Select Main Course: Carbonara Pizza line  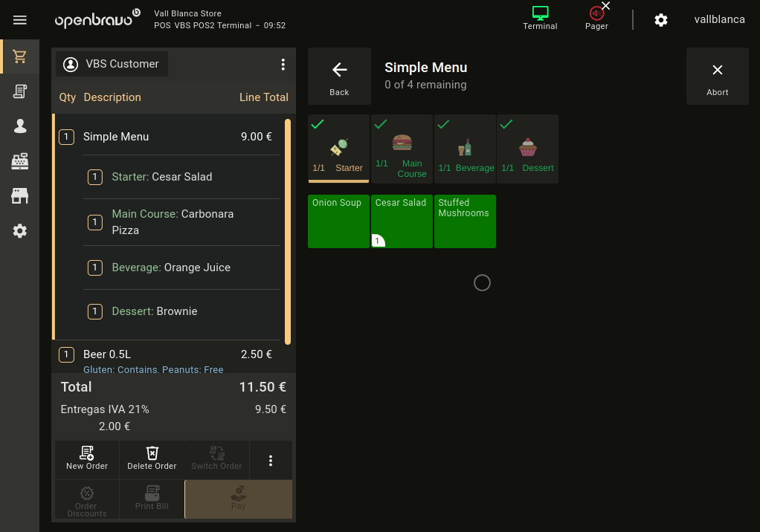(x=181, y=222)
